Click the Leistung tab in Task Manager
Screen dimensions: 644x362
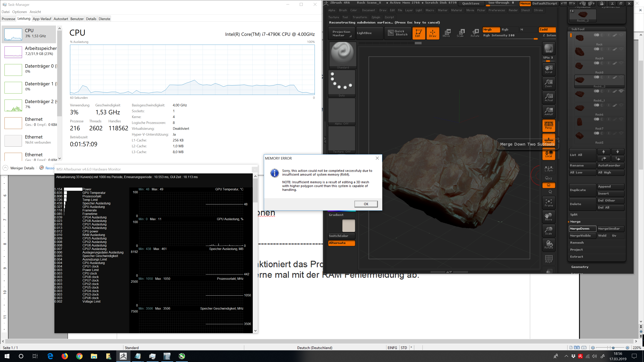[x=23, y=19]
